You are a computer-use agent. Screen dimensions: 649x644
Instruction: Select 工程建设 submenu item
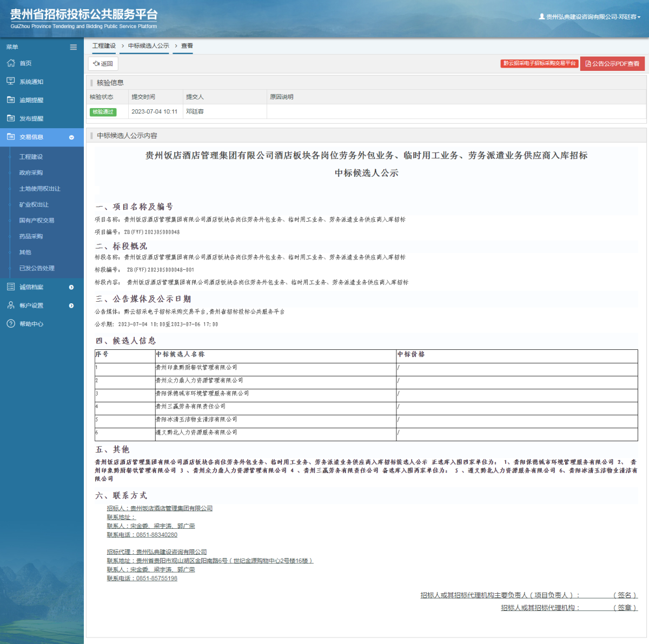tap(31, 157)
